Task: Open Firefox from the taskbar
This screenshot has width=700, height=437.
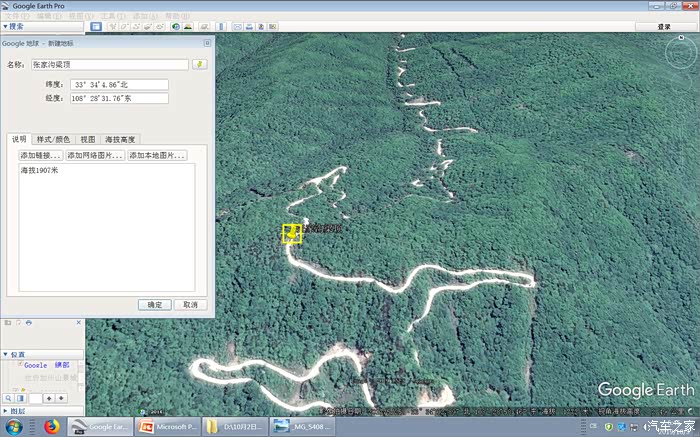Action: (x=52, y=427)
